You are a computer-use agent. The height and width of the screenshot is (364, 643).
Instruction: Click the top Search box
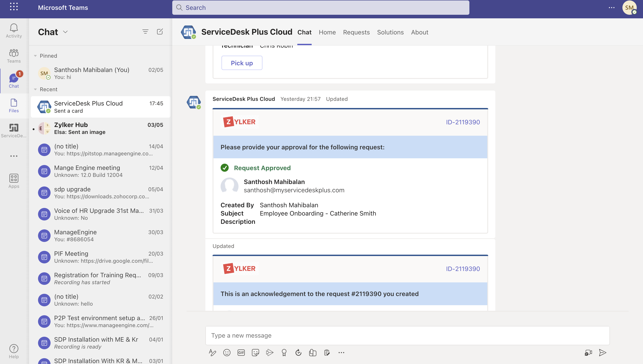pos(320,8)
